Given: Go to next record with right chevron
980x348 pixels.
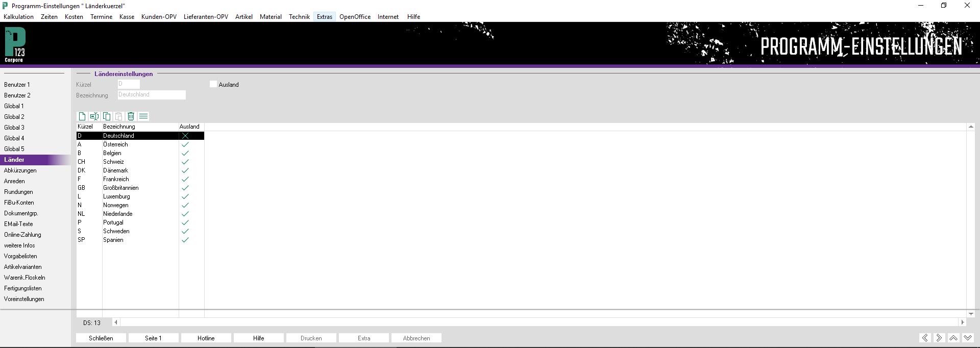Looking at the screenshot, I should click(x=939, y=338).
